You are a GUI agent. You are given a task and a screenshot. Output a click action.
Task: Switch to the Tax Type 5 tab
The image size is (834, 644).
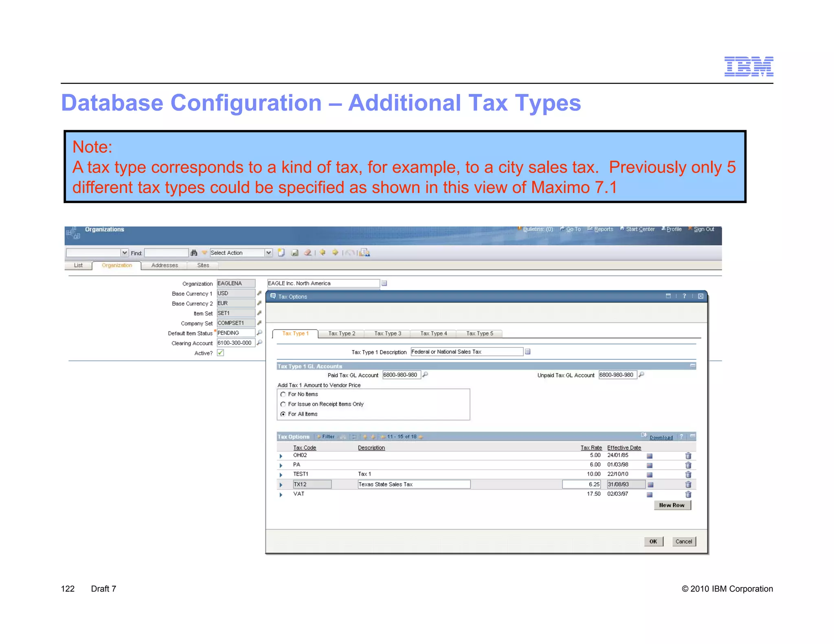click(x=480, y=333)
